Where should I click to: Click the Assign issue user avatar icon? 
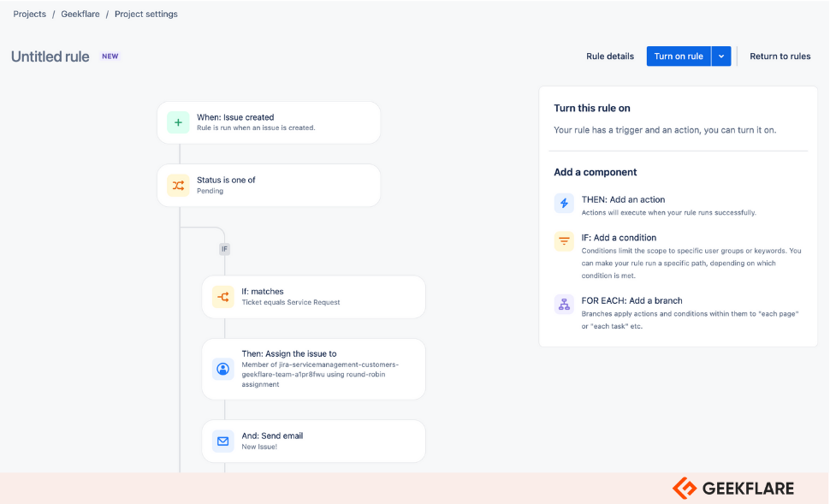point(222,369)
